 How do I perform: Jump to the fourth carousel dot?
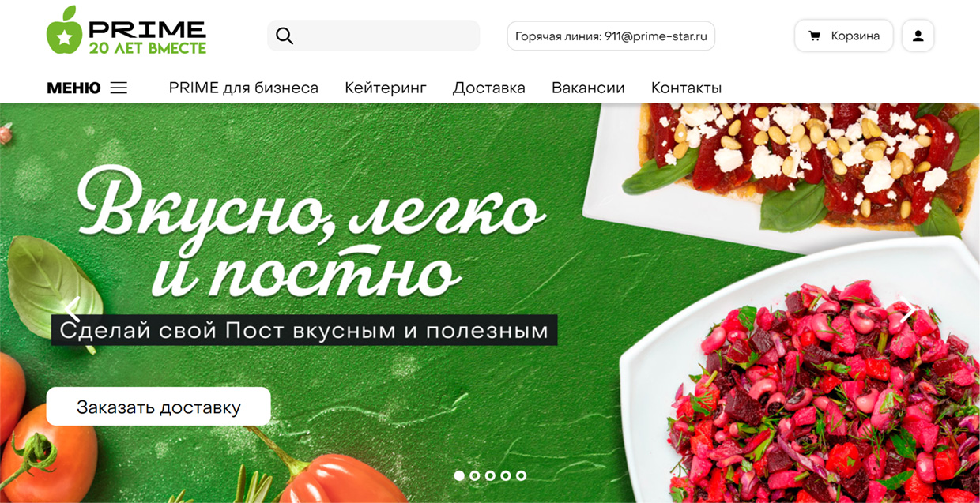tap(506, 475)
